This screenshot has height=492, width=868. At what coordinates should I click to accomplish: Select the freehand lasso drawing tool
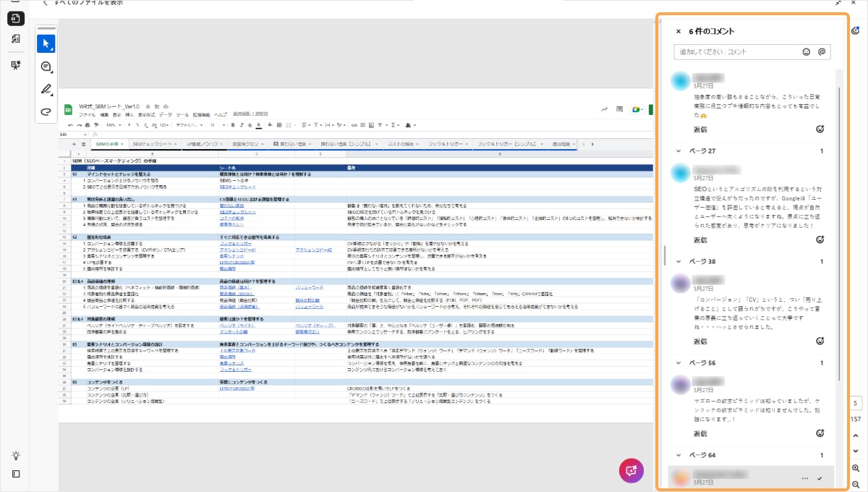(x=46, y=111)
